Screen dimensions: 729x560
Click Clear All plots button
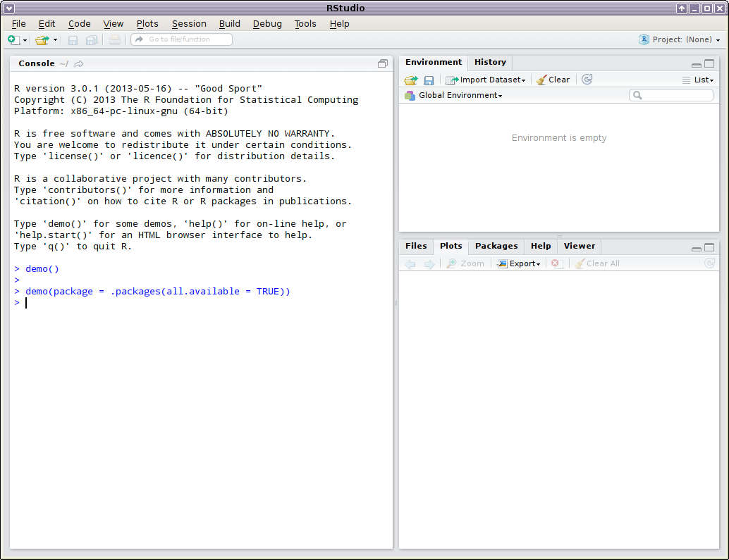tap(597, 263)
